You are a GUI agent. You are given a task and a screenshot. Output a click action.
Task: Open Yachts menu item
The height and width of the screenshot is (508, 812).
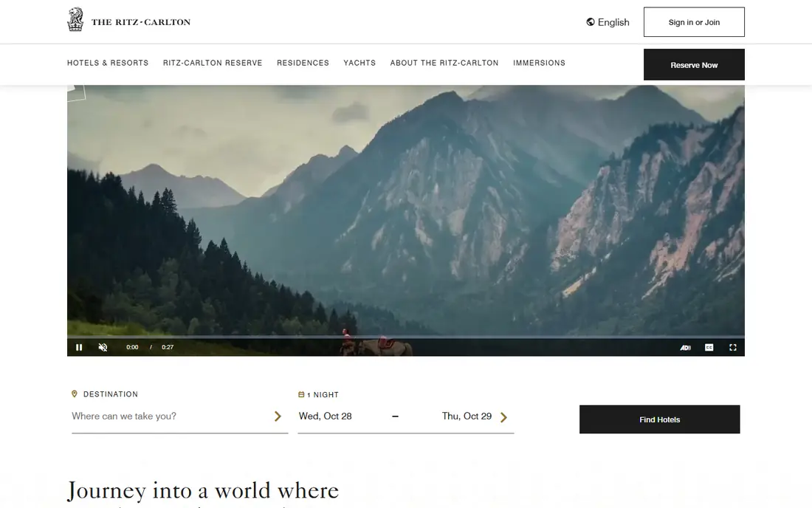(359, 63)
